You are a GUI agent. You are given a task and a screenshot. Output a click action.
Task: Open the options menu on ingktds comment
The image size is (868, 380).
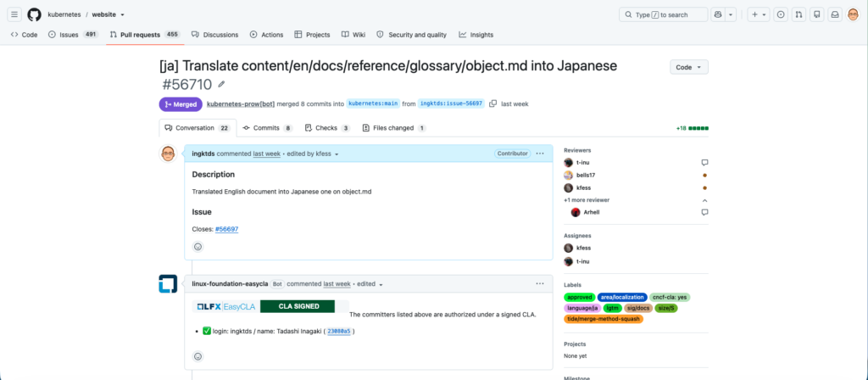(540, 154)
